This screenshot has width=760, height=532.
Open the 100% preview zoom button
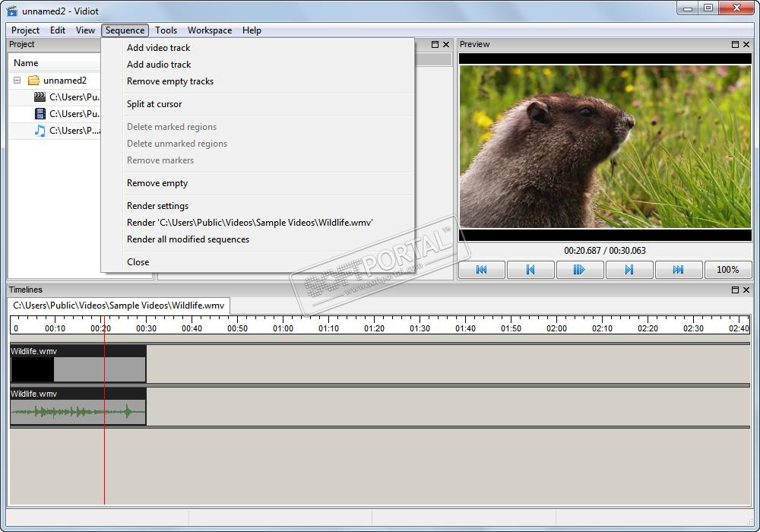pyautogui.click(x=727, y=270)
